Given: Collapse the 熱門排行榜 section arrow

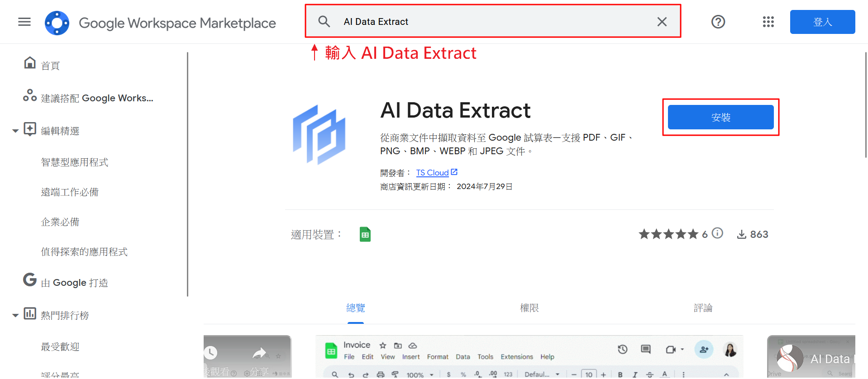Looking at the screenshot, I should (15, 315).
